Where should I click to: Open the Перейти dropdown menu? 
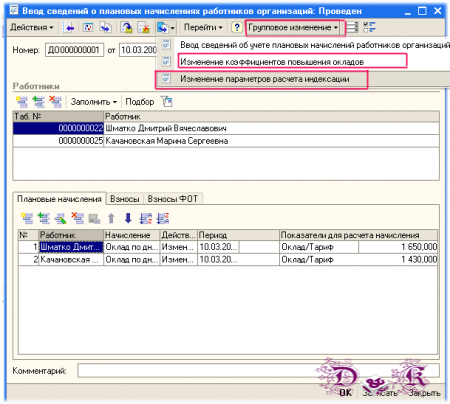[x=203, y=27]
